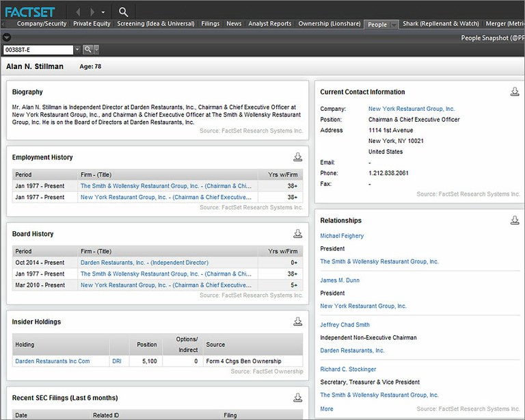Switch to the News tab
This screenshot has height=420, width=525.
(x=234, y=23)
